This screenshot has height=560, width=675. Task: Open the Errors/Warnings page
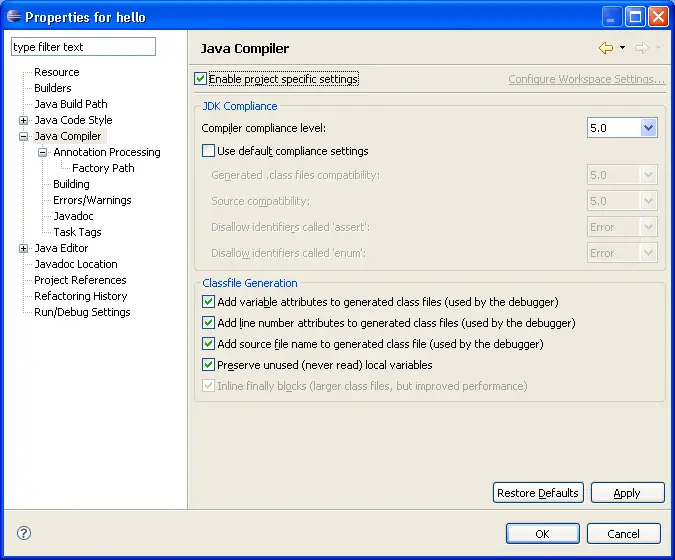[92, 200]
